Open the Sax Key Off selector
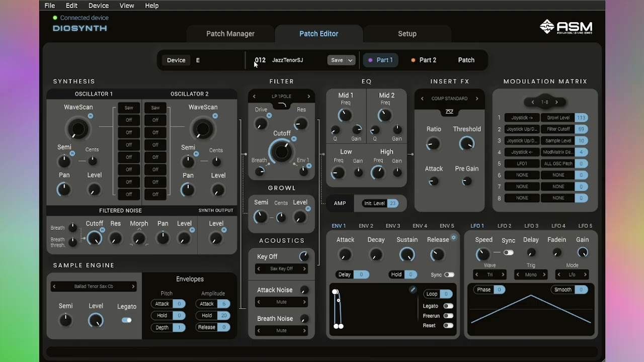Image resolution: width=644 pixels, height=362 pixels. (x=281, y=268)
